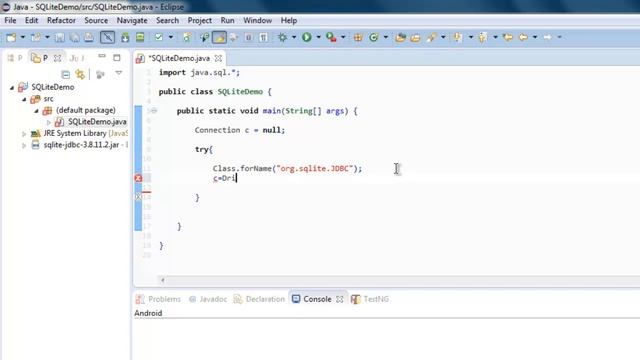640x360 pixels.
Task: Click the Save All toolbar icon
Action: pyautogui.click(x=74, y=38)
